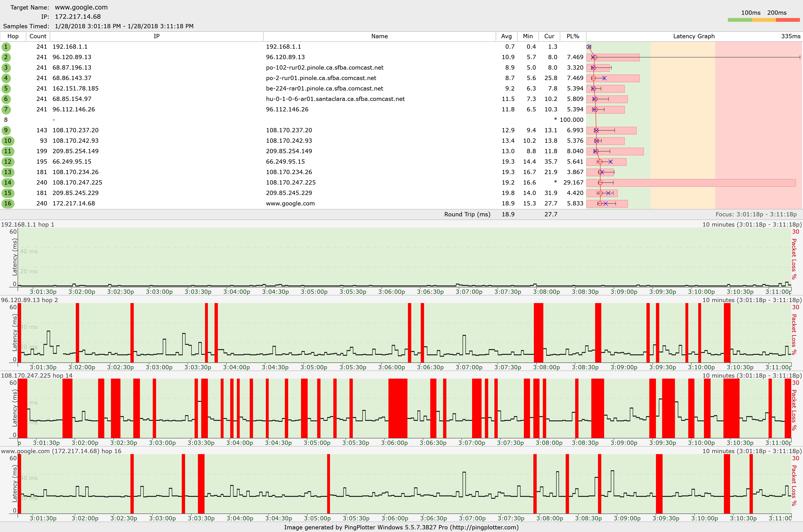Click the hop 9 green circle
Image resolution: width=803 pixels, height=532 pixels.
pyautogui.click(x=6, y=130)
